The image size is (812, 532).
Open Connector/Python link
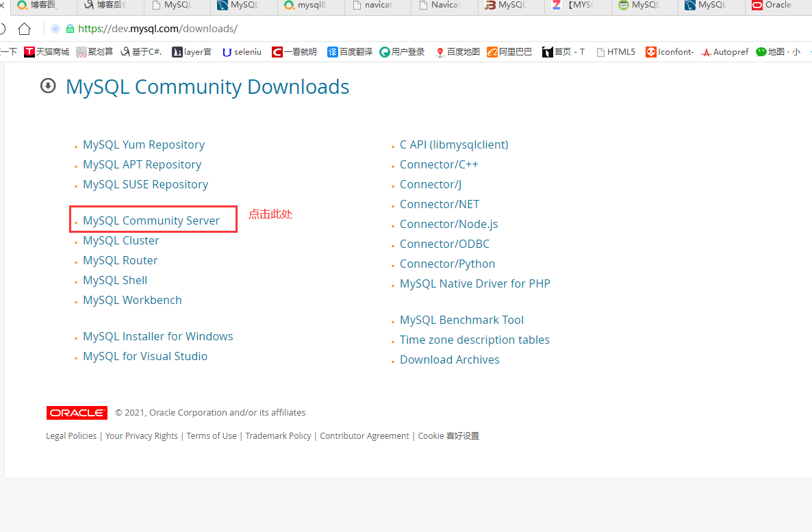(x=447, y=264)
